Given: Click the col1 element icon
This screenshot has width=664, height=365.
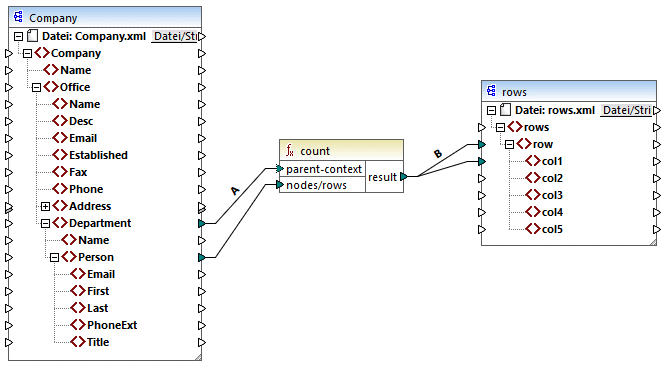Looking at the screenshot, I should click(533, 161).
